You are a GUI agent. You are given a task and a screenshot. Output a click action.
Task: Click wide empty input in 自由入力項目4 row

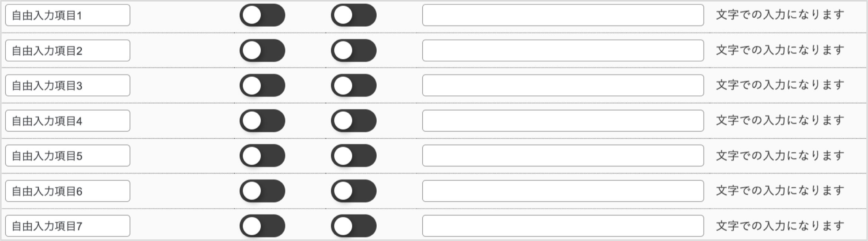(x=563, y=121)
